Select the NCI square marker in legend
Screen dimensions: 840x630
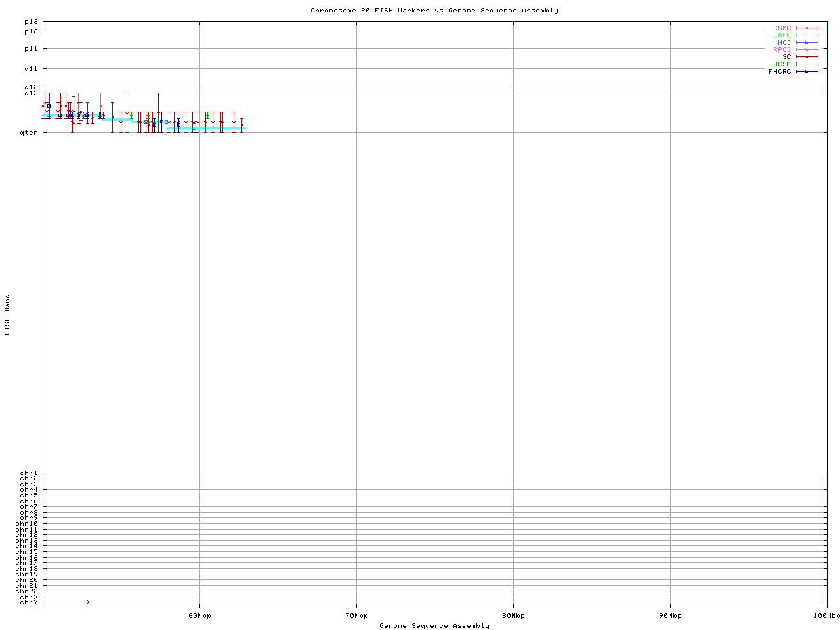(x=807, y=43)
